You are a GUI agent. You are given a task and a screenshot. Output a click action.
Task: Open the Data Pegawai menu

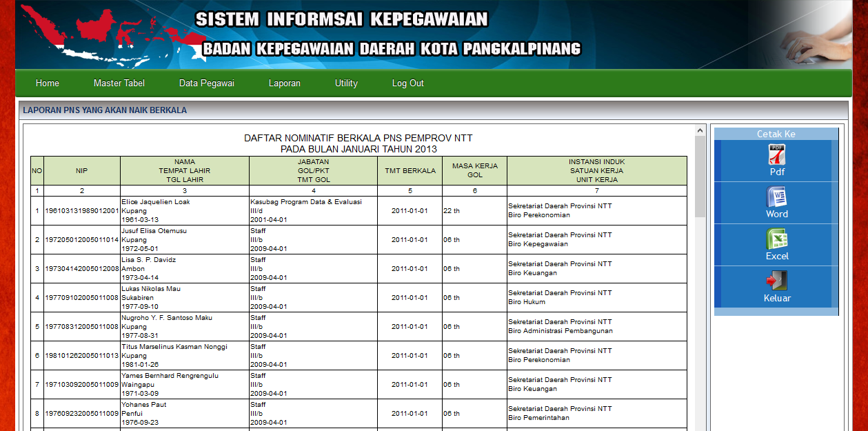[207, 83]
